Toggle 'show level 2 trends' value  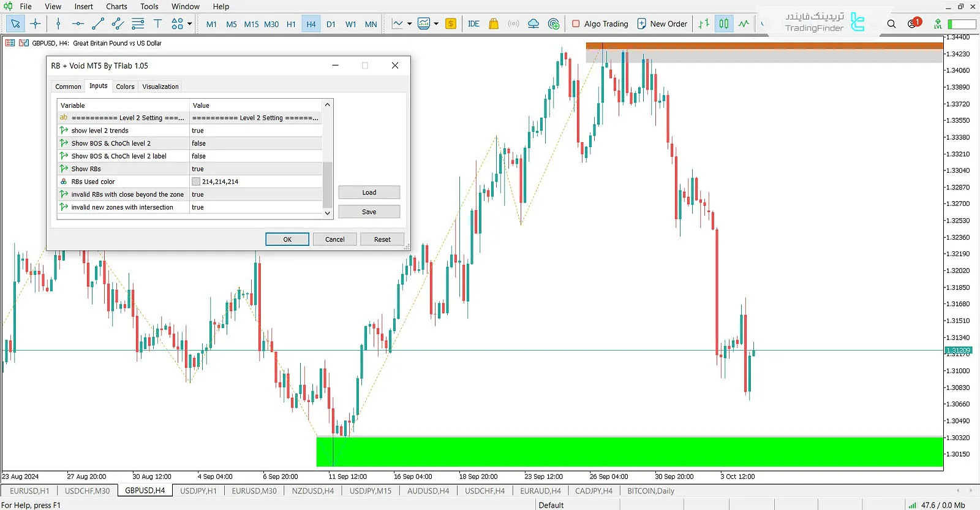click(x=255, y=131)
